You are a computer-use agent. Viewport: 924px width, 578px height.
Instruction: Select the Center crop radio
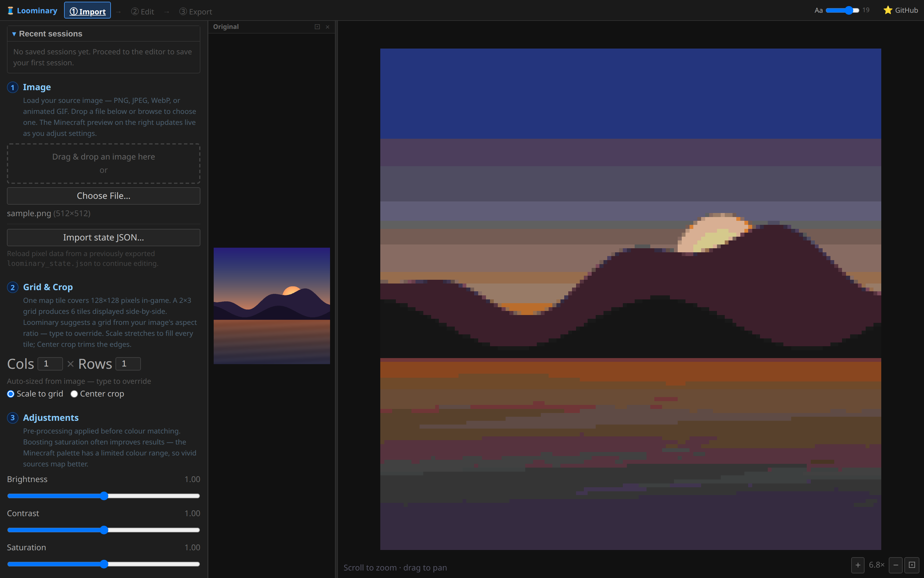tap(74, 394)
